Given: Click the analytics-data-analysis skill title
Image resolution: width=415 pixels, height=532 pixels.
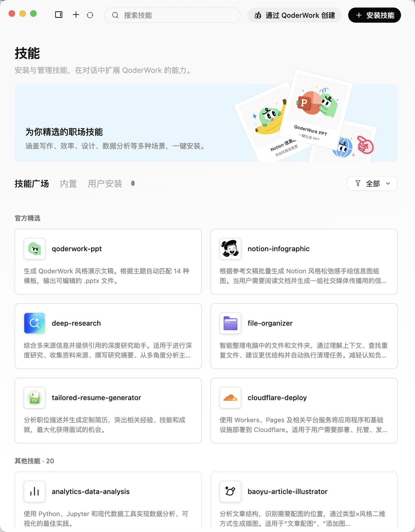Looking at the screenshot, I should (x=91, y=491).
